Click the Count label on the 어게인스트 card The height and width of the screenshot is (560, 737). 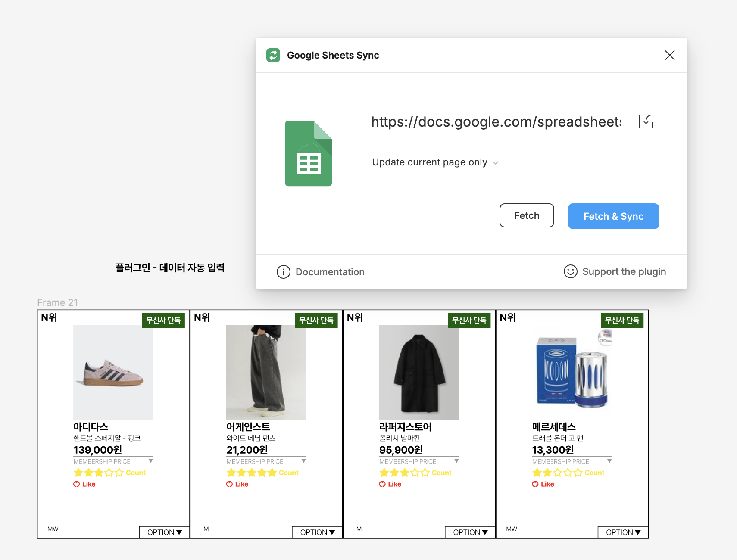coord(289,473)
